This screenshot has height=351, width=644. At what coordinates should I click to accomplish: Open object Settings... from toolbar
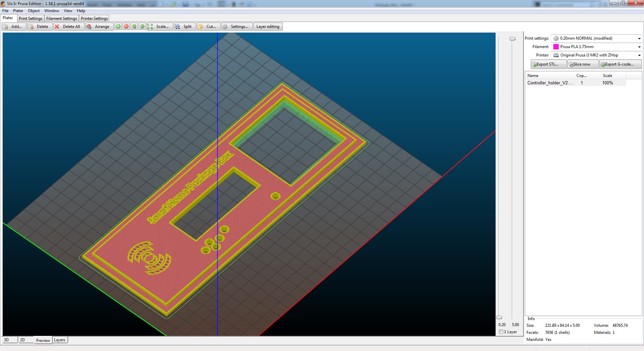click(x=237, y=27)
